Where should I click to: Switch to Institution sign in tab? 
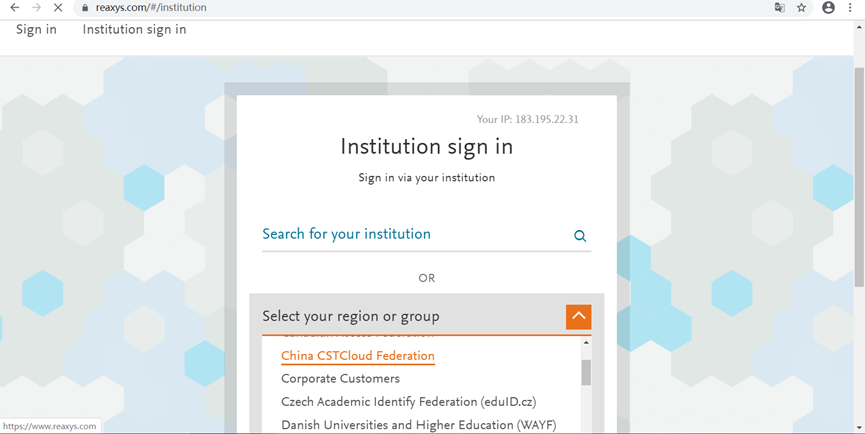134,30
